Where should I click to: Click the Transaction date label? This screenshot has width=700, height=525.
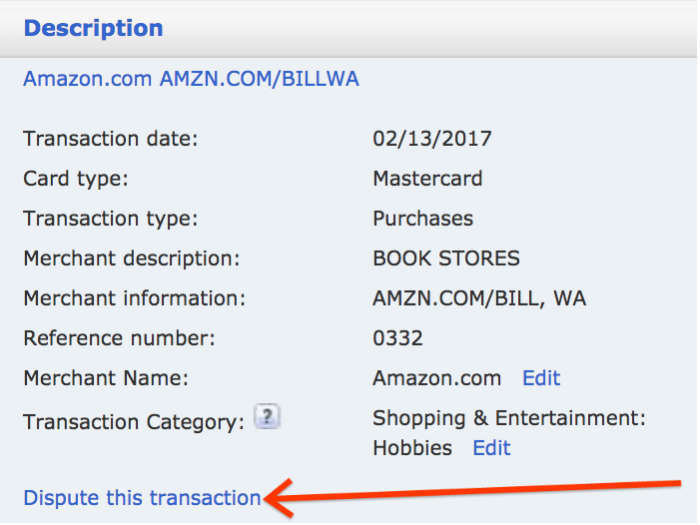tap(110, 138)
